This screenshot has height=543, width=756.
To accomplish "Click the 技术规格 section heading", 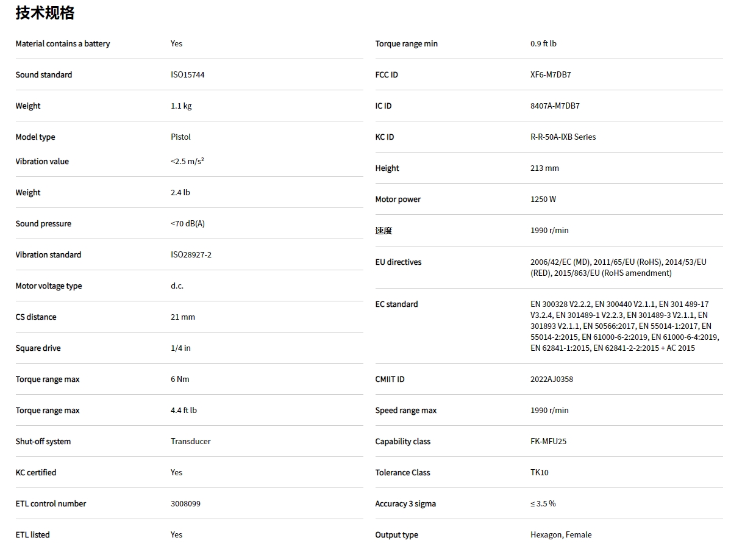I will [45, 13].
